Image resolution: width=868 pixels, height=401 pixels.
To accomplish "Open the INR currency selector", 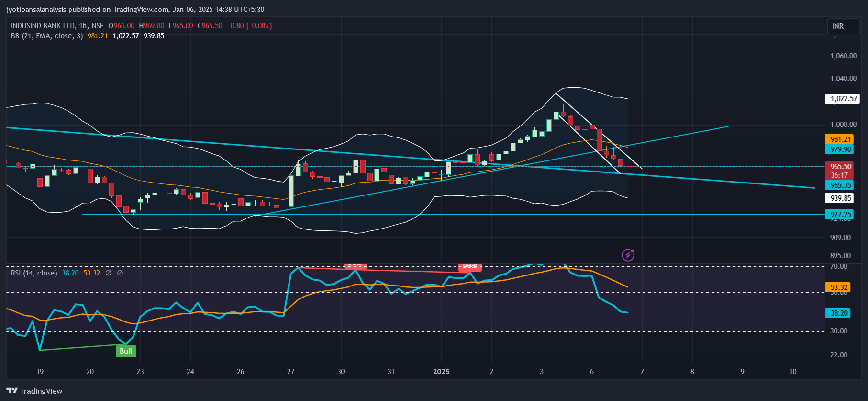I will click(843, 26).
